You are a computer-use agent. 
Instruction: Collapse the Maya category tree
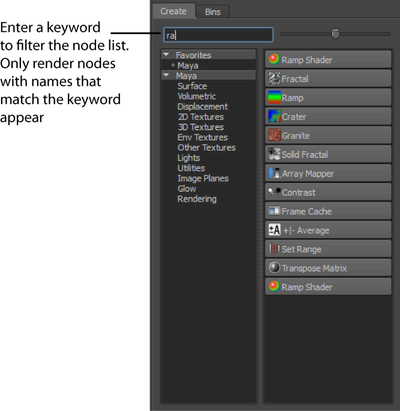click(166, 75)
